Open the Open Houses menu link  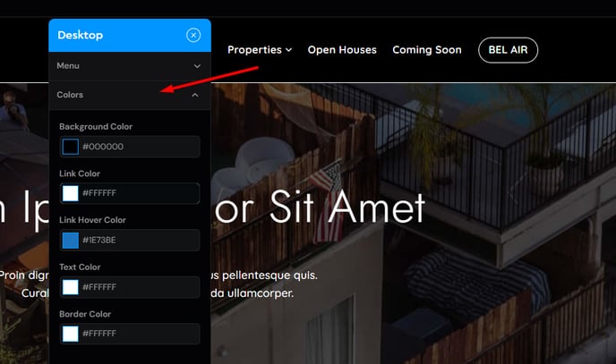342,50
